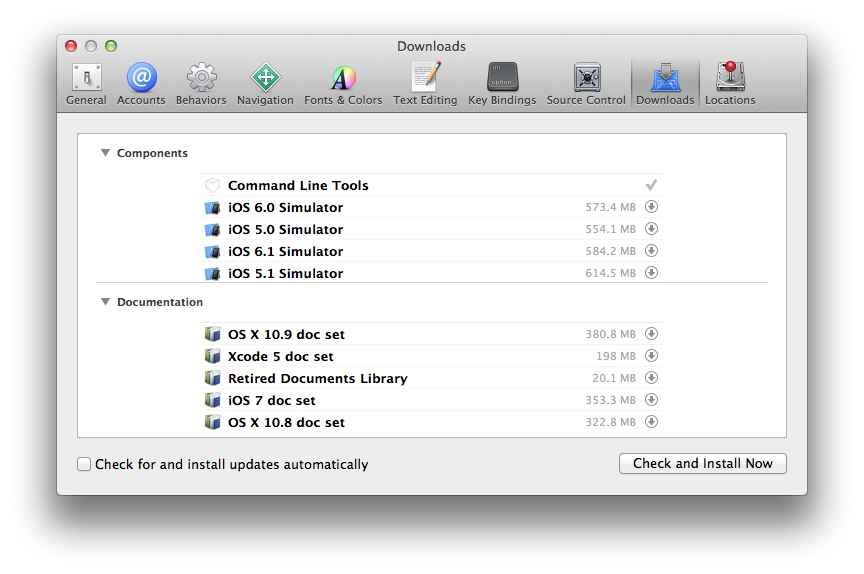The image size is (864, 574).
Task: Click the iOS 6.0 Simulator row icon
Action: 212,208
